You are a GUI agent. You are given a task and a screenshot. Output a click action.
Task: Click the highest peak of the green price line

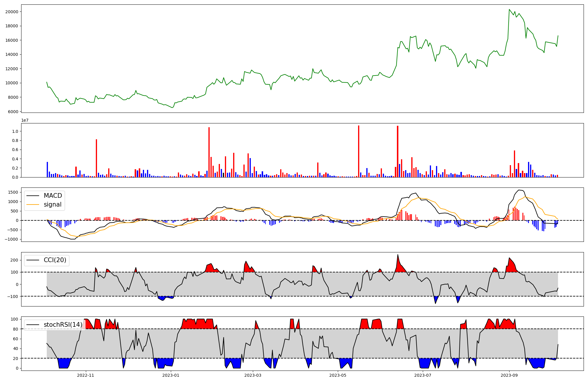click(509, 9)
